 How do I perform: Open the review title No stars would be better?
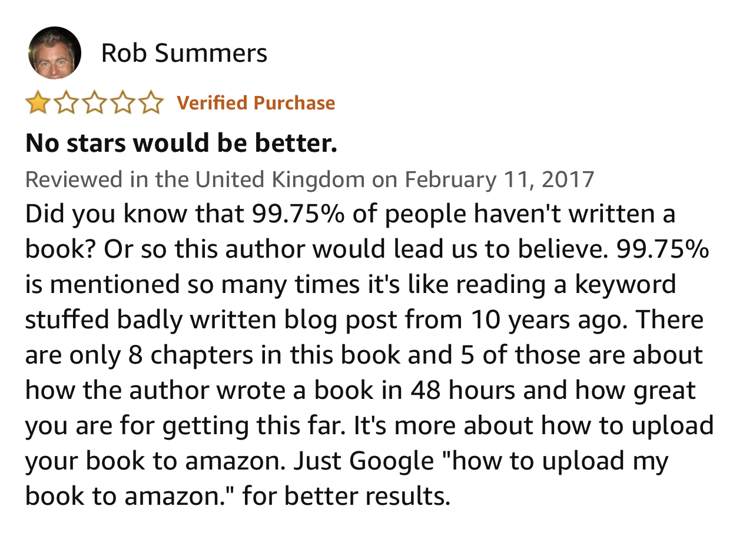(181, 143)
